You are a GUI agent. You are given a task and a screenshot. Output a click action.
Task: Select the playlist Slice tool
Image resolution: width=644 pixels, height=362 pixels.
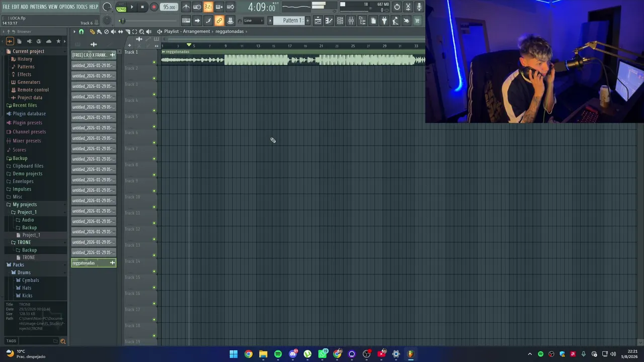[x=127, y=32]
